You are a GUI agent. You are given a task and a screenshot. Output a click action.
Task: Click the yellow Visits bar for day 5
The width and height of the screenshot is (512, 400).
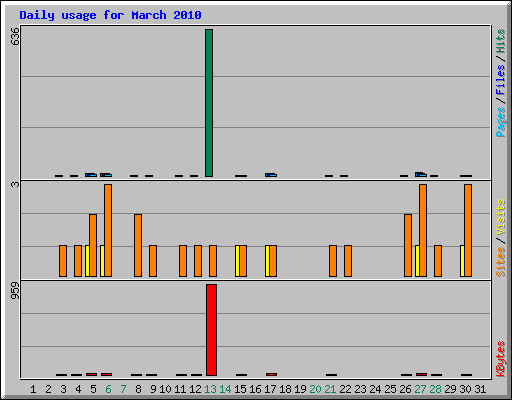tap(87, 261)
